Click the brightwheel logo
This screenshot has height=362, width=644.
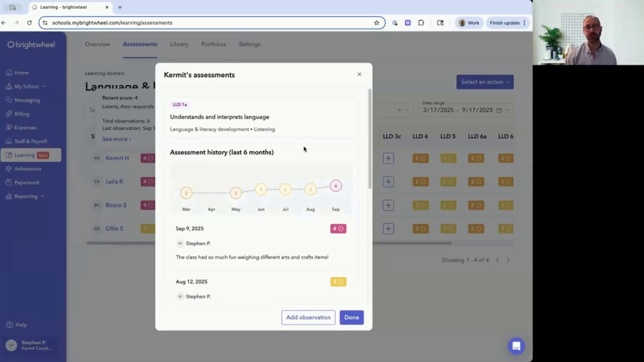(31, 45)
